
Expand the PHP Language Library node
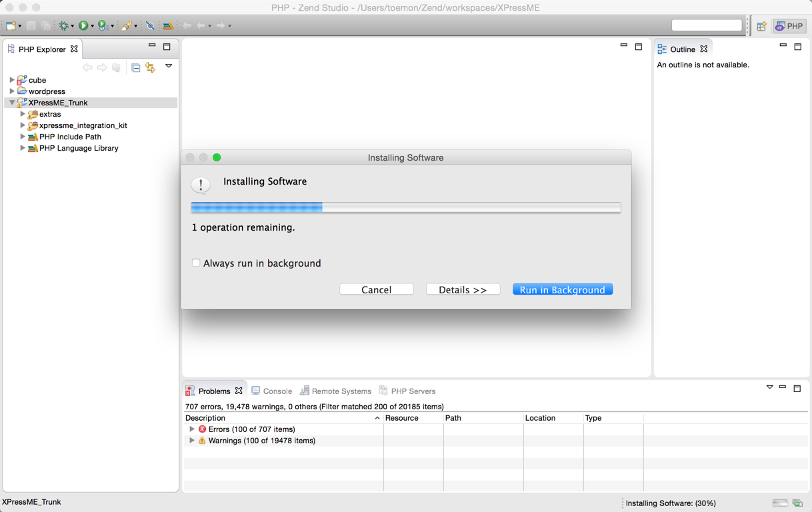[x=23, y=148]
